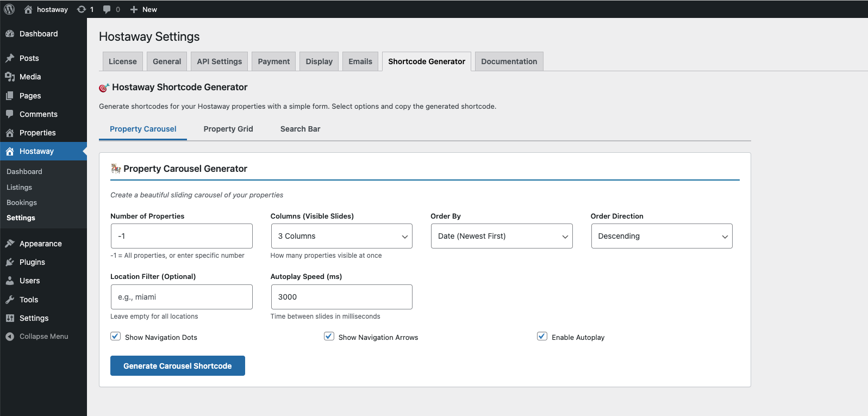This screenshot has width=868, height=416.
Task: Open the Order Direction dropdown
Action: click(661, 236)
